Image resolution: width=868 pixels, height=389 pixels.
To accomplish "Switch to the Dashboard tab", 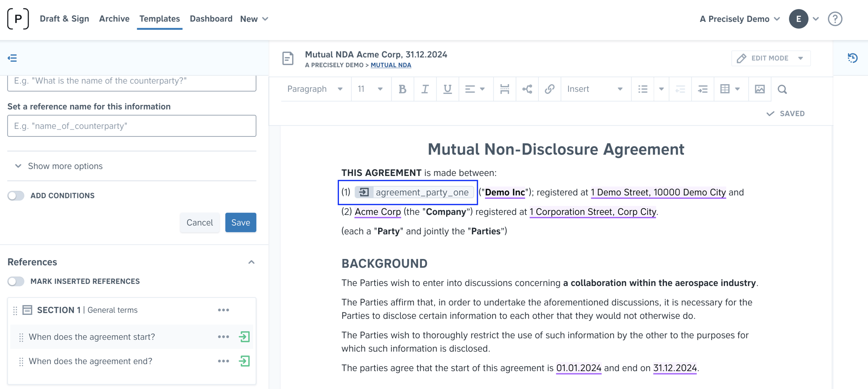I will tap(211, 19).
